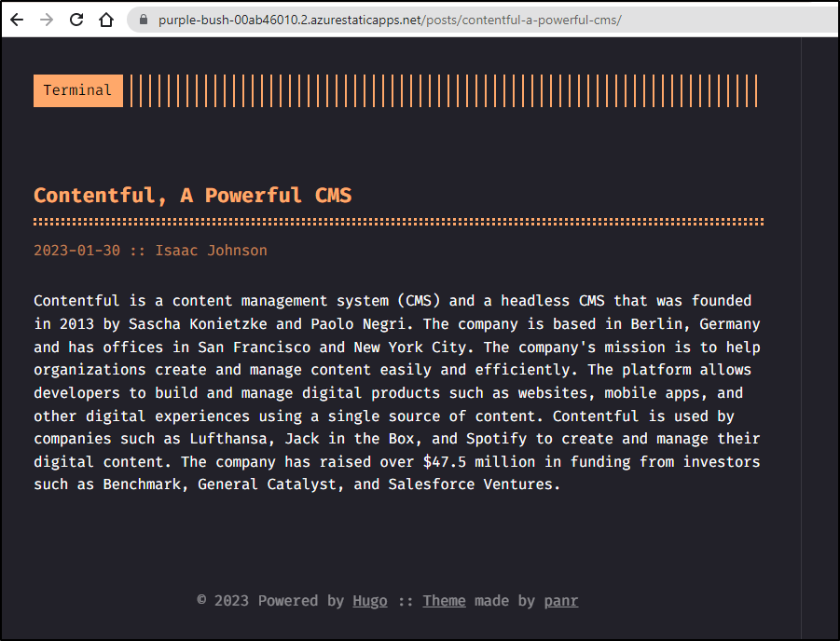Click the striped orange header bar pattern

point(444,90)
